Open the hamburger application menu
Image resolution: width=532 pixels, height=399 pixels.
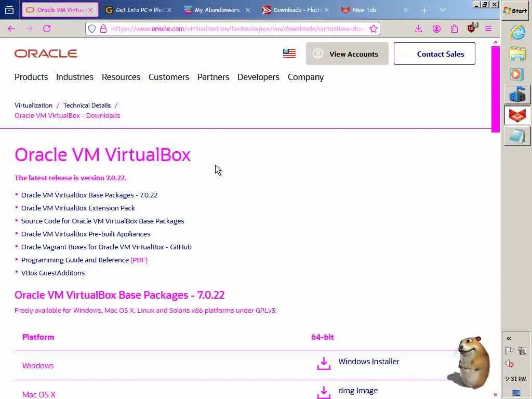488,29
